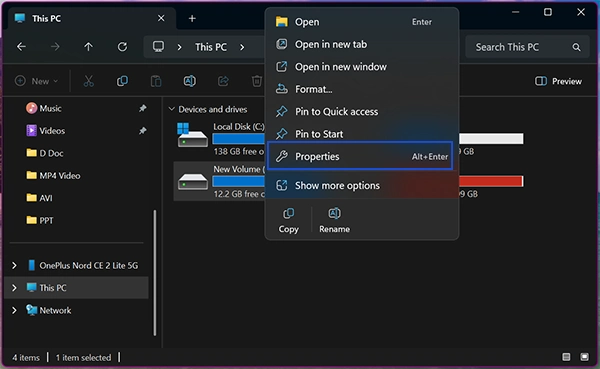
Task: Click the navigation pane scrollbar
Action: coord(155,273)
